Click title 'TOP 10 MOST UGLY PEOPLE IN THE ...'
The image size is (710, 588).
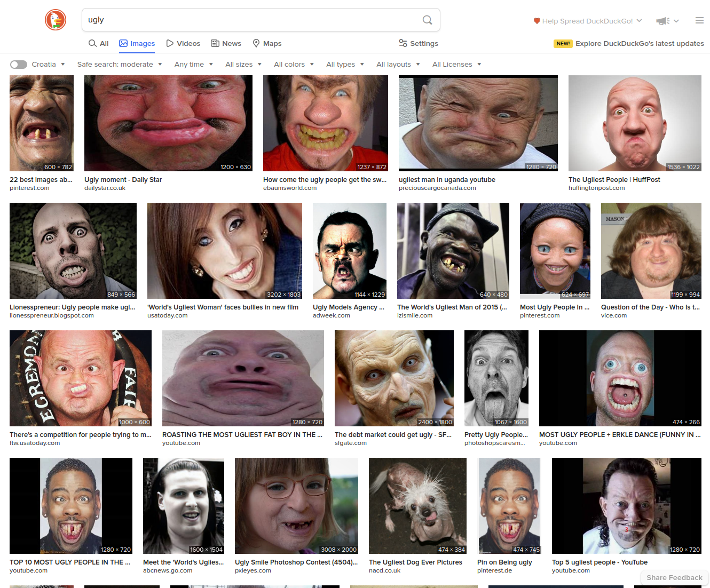(x=70, y=562)
